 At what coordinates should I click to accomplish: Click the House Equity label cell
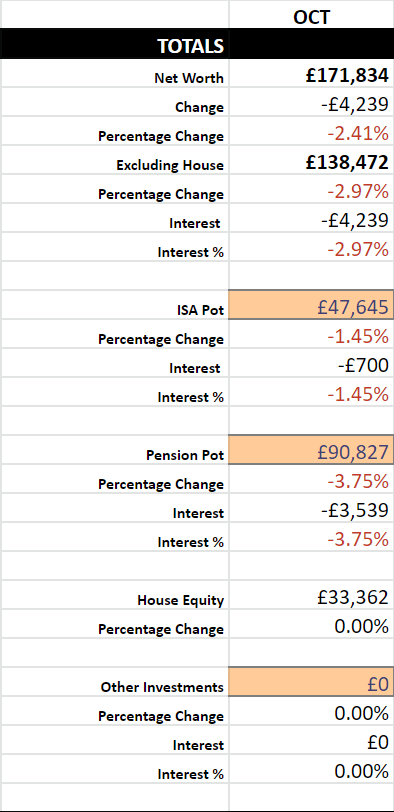(x=114, y=596)
